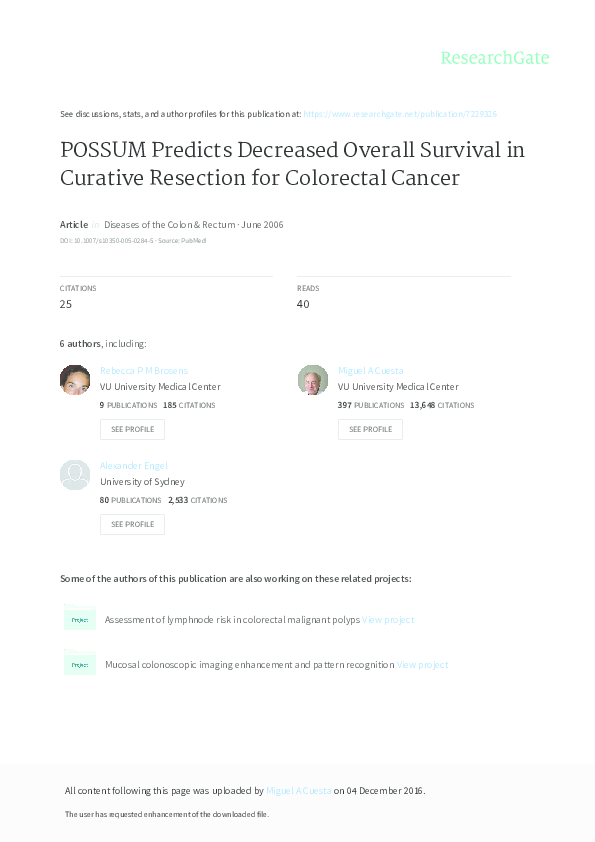Open uploader Miguel A Cuesta link in footer
Screen dimensions: 595x842
(299, 790)
